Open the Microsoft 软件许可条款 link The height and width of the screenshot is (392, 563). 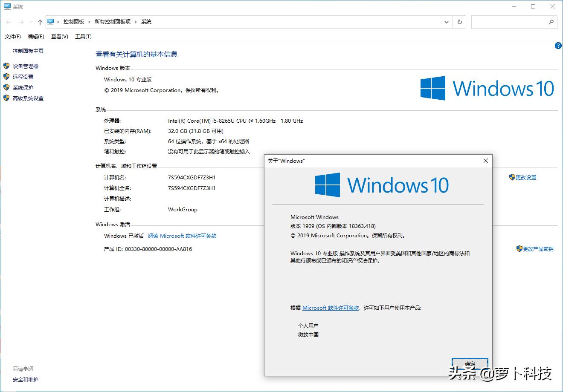330,308
